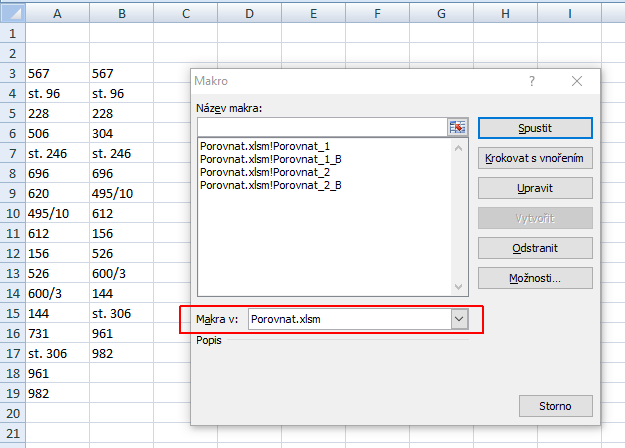Click the Spustit button
This screenshot has width=625, height=448.
click(x=536, y=128)
